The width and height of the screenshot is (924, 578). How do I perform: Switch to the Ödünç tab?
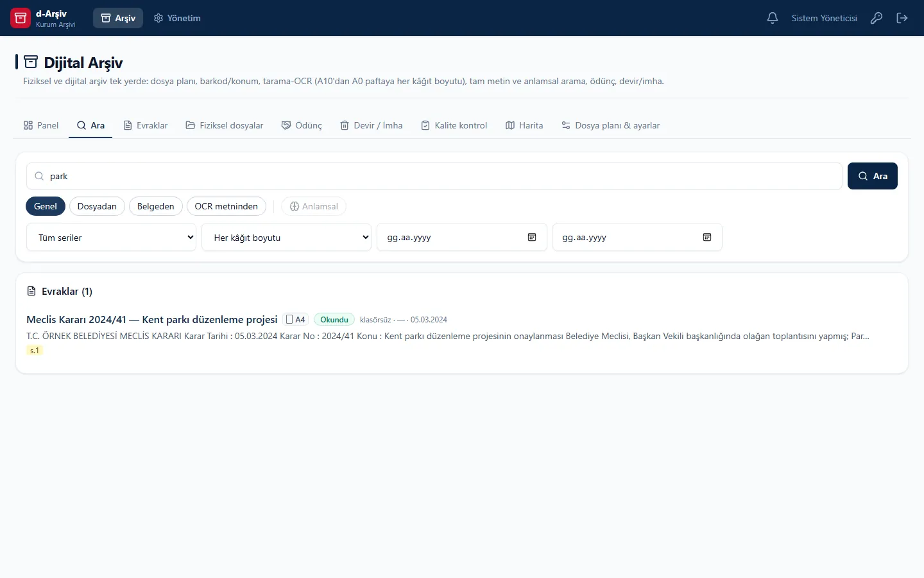tap(302, 125)
